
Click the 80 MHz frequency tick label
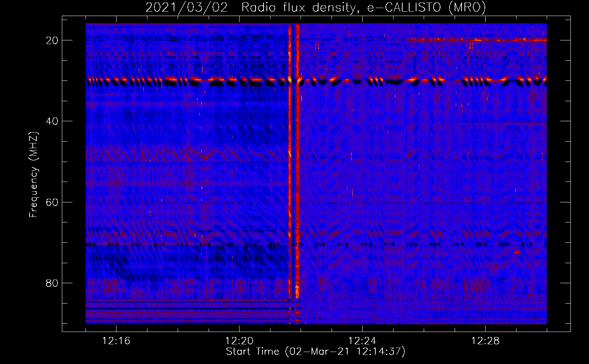tap(52, 283)
